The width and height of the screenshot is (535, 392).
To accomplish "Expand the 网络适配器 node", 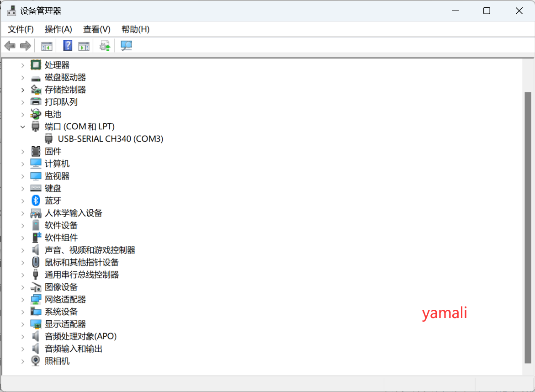I will [x=22, y=300].
